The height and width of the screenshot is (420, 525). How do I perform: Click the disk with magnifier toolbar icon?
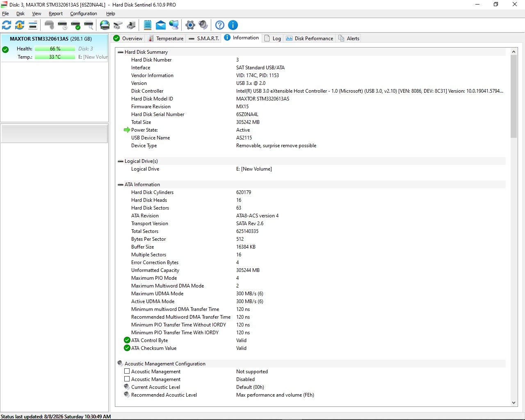pyautogui.click(x=89, y=25)
